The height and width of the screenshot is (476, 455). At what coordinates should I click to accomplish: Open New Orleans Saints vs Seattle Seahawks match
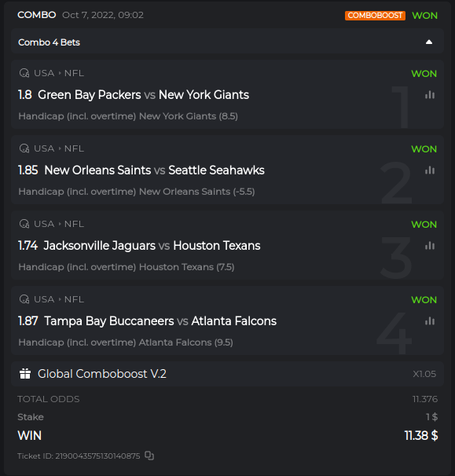coord(154,170)
